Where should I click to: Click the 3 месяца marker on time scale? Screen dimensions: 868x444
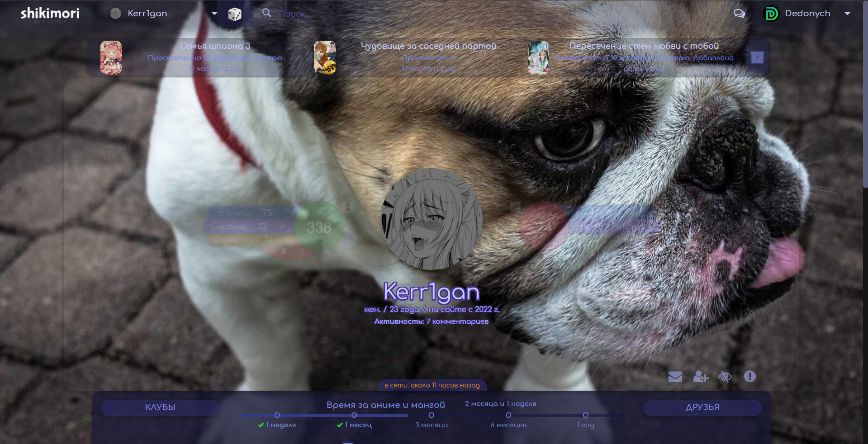point(431,415)
